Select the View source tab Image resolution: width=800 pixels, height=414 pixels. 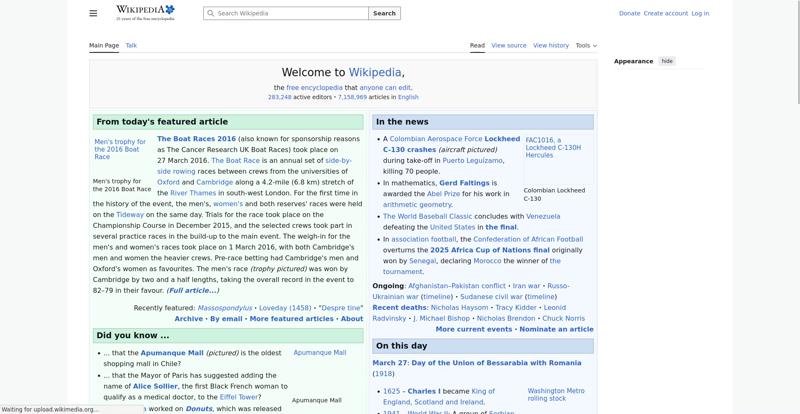click(509, 45)
